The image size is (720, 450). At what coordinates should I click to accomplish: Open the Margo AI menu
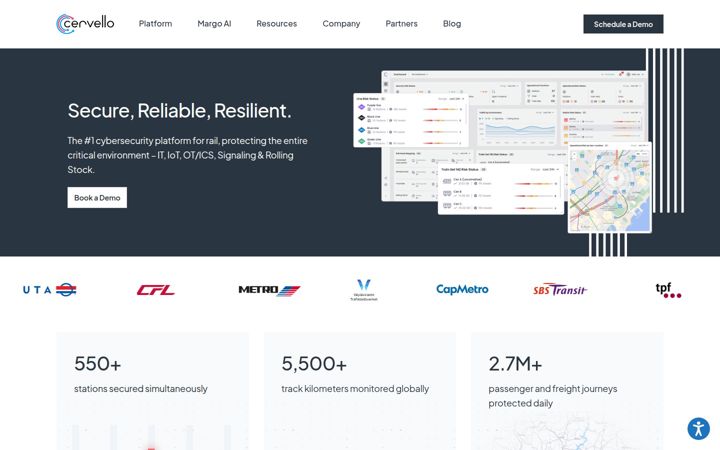tap(214, 23)
